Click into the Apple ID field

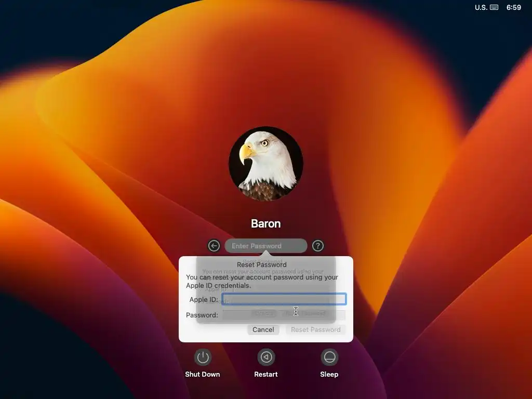coord(284,299)
